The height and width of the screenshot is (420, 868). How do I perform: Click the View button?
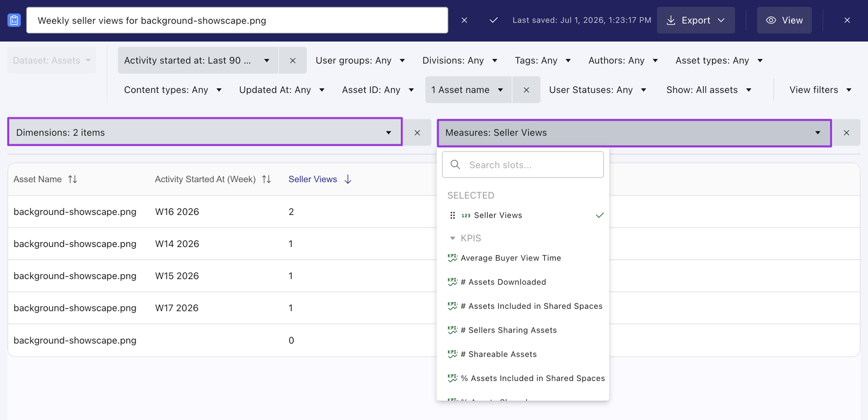tap(784, 20)
